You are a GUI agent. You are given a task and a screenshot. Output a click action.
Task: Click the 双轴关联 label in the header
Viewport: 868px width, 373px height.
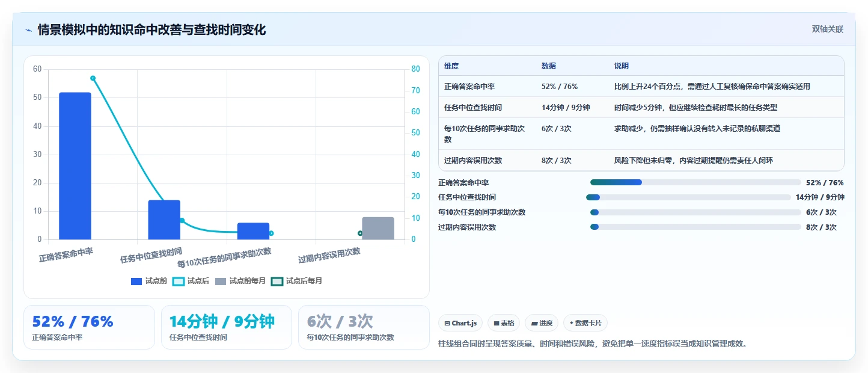click(828, 29)
